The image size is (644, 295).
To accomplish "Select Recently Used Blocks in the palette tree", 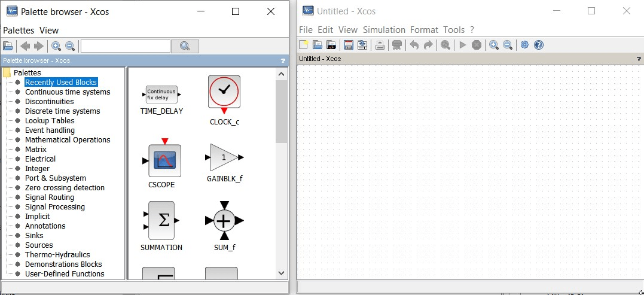I will click(61, 82).
